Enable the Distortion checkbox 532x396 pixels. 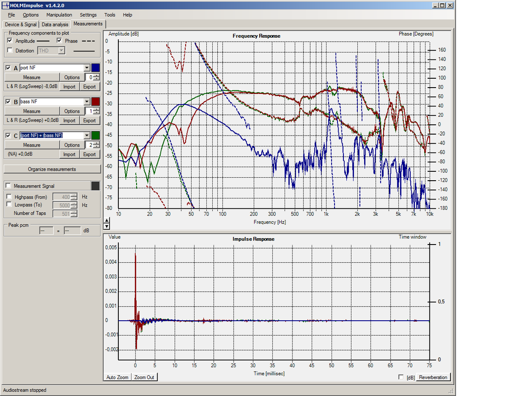pos(10,50)
